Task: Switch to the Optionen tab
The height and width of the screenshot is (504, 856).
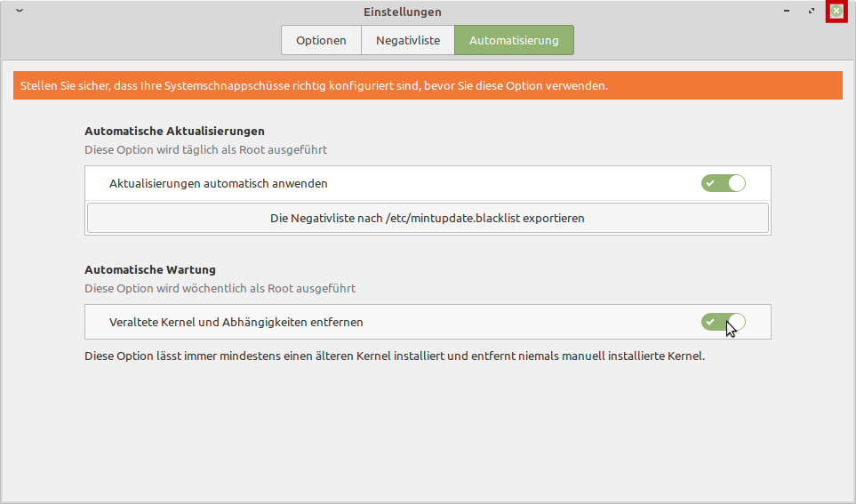Action: coord(321,40)
